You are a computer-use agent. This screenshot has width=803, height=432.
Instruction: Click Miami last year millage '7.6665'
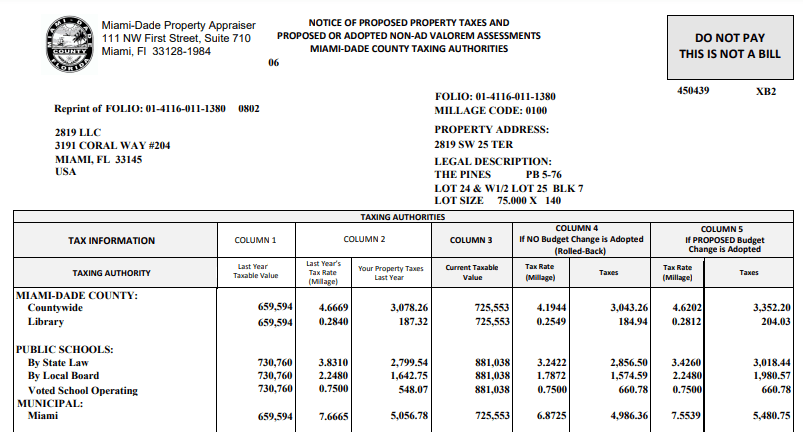coord(333,417)
